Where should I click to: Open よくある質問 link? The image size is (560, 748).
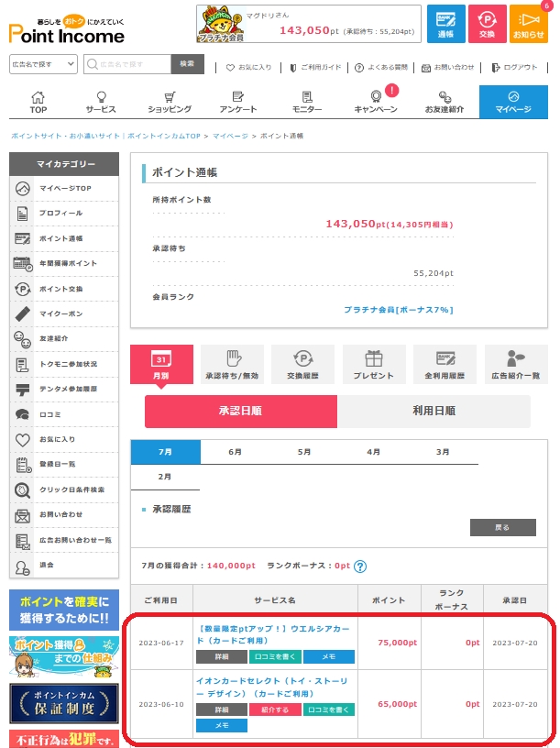(x=381, y=67)
